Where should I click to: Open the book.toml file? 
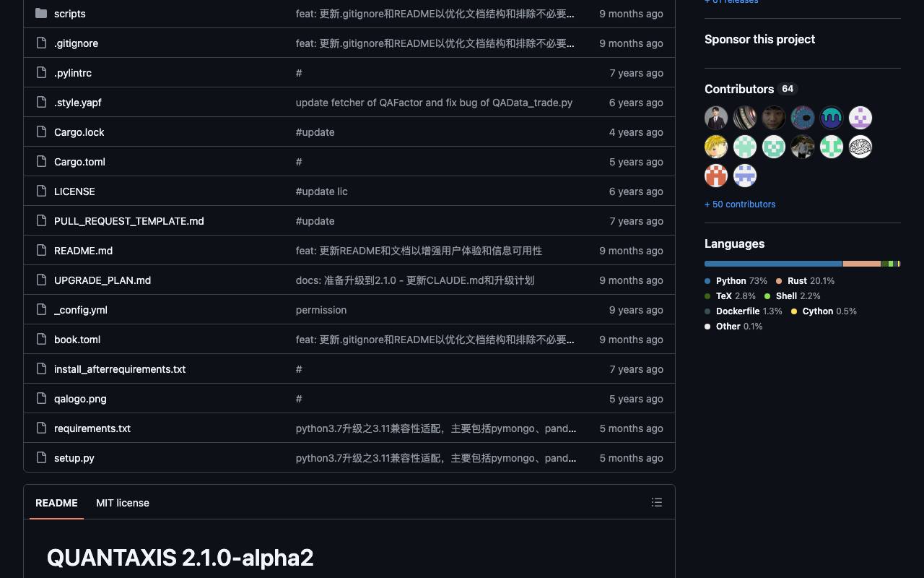point(77,340)
